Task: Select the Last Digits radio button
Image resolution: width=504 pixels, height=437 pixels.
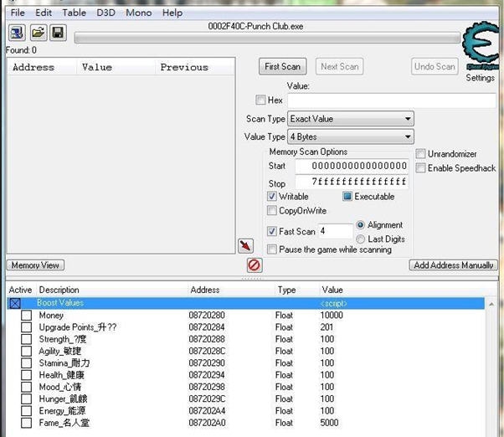Action: pyautogui.click(x=361, y=239)
